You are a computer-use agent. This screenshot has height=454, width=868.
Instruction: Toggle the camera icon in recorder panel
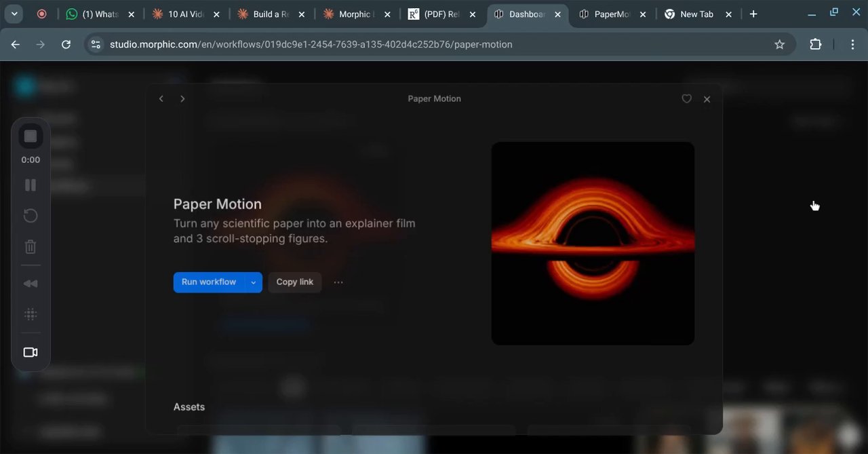point(31,352)
